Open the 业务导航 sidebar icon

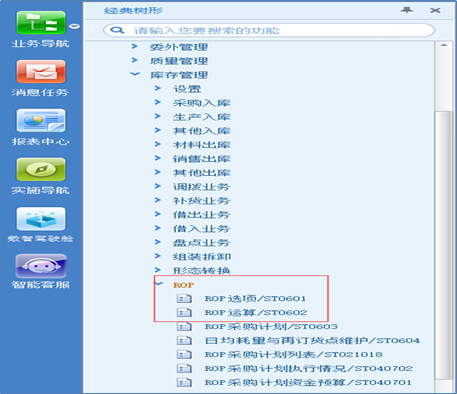(41, 23)
